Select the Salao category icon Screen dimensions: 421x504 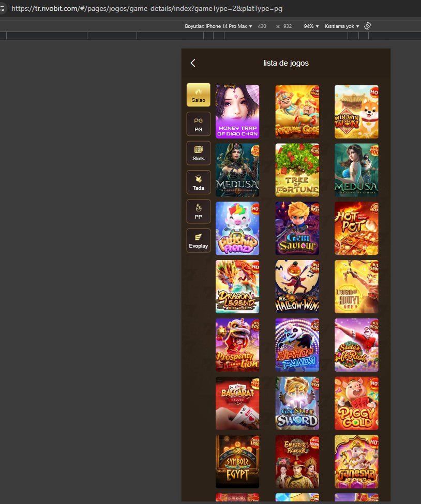coord(199,95)
